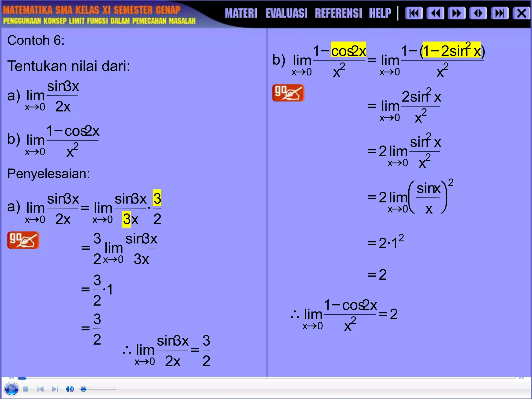The image size is (532, 399).
Task: Click the round blue Play button
Action: coord(11,389)
